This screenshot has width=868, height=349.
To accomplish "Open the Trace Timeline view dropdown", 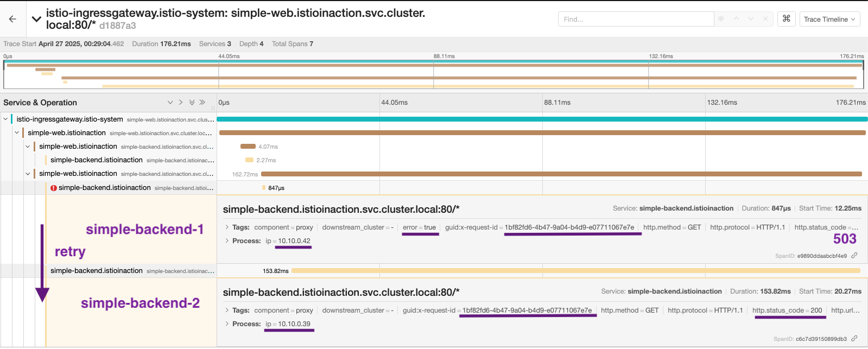I will (x=829, y=19).
